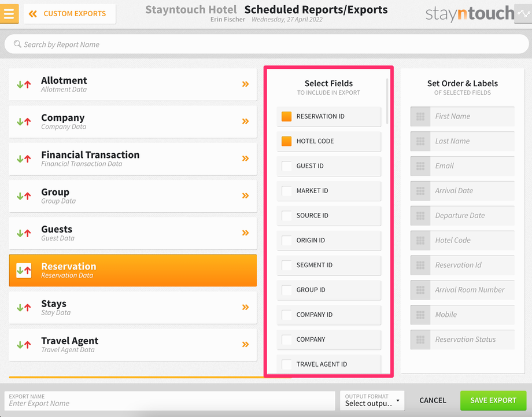Viewport: 532px width, 417px height.
Task: Click the analytics graph icon beside the logo
Action: [x=523, y=14]
